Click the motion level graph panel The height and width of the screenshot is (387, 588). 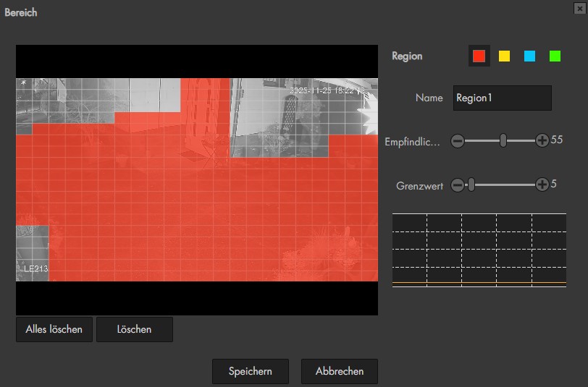(x=479, y=250)
